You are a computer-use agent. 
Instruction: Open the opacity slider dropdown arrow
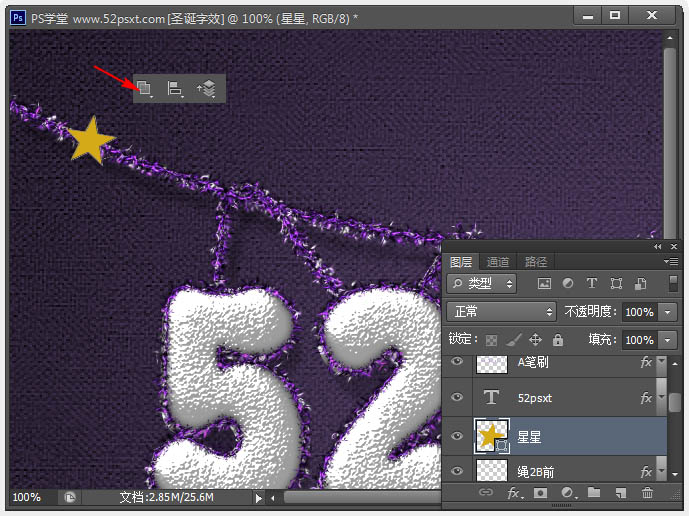pos(667,312)
